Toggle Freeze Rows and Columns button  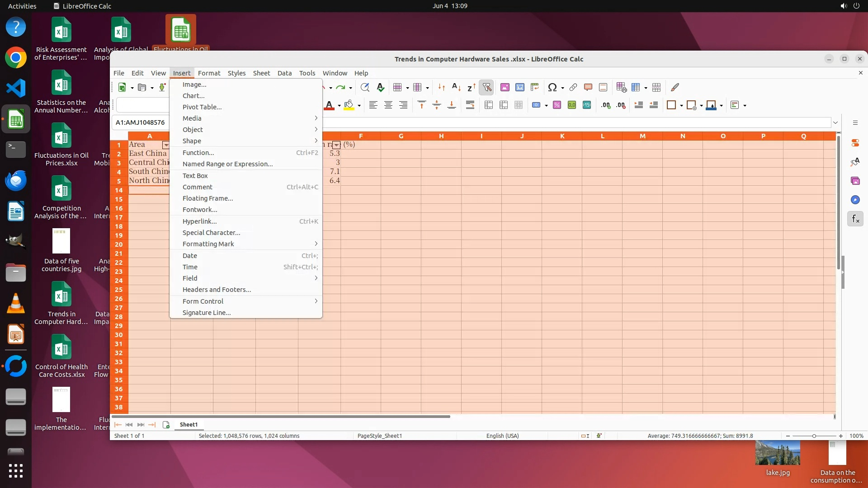coord(636,88)
